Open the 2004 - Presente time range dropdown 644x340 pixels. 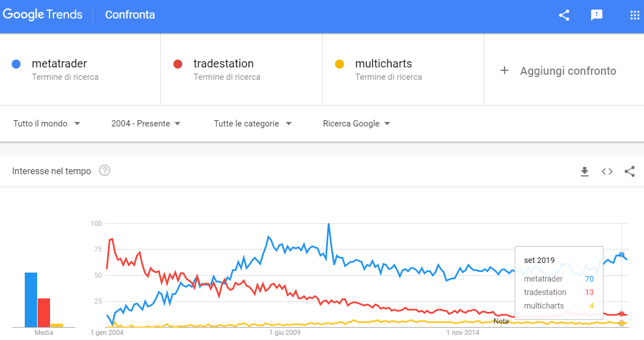pos(146,124)
